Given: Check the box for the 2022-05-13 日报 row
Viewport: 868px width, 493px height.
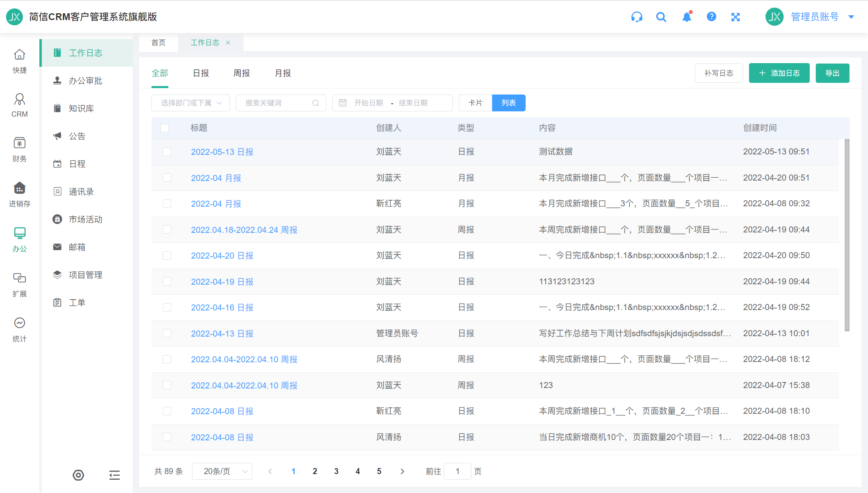Looking at the screenshot, I should (x=167, y=152).
